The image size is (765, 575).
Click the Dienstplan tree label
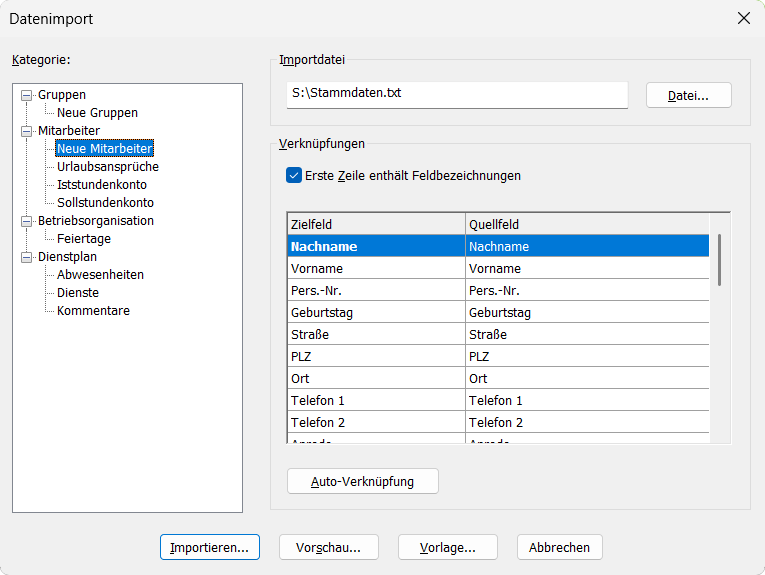click(67, 257)
